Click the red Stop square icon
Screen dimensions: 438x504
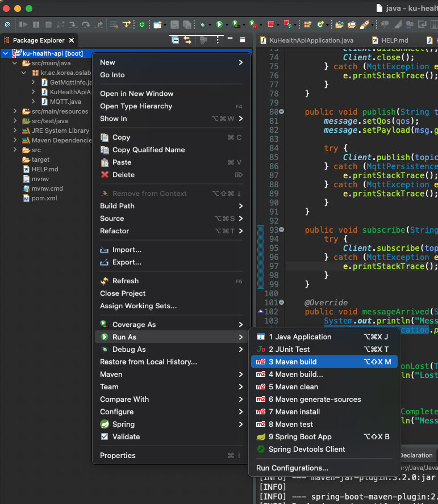[x=270, y=24]
